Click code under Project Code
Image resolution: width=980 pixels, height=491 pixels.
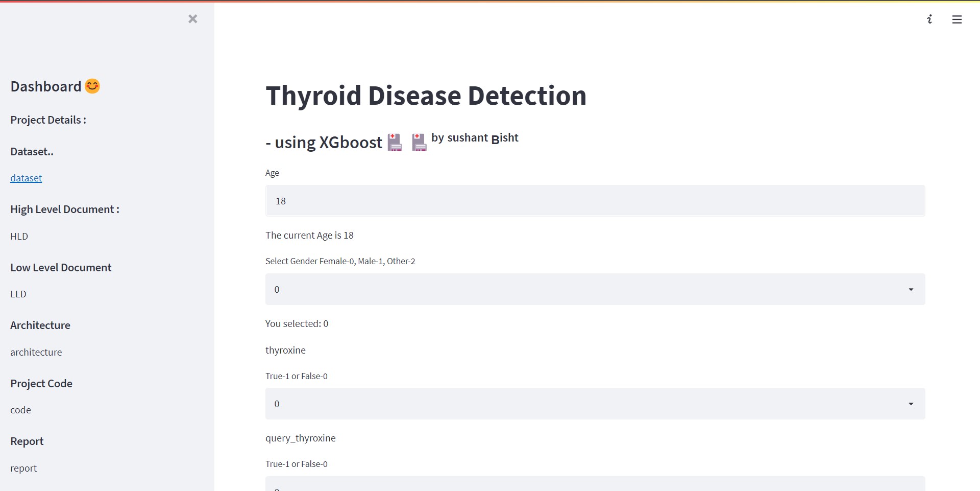click(x=20, y=410)
